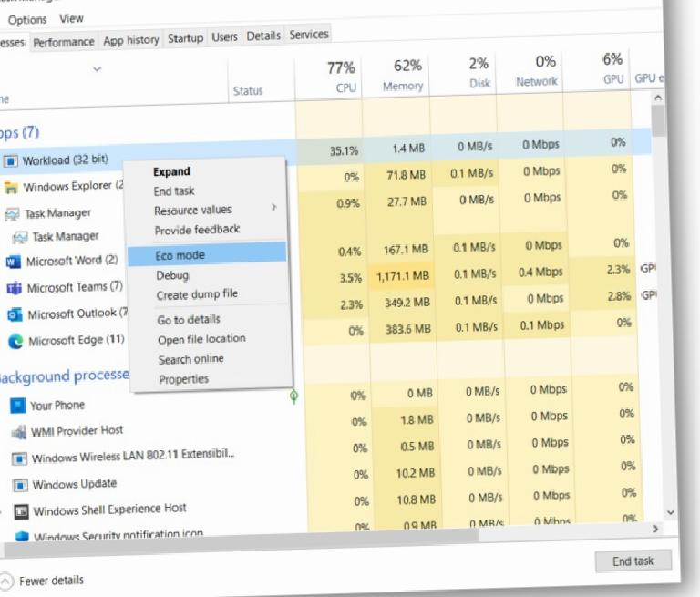Image resolution: width=700 pixels, height=597 pixels.
Task: Switch to the Users tab
Action: pyautogui.click(x=224, y=36)
